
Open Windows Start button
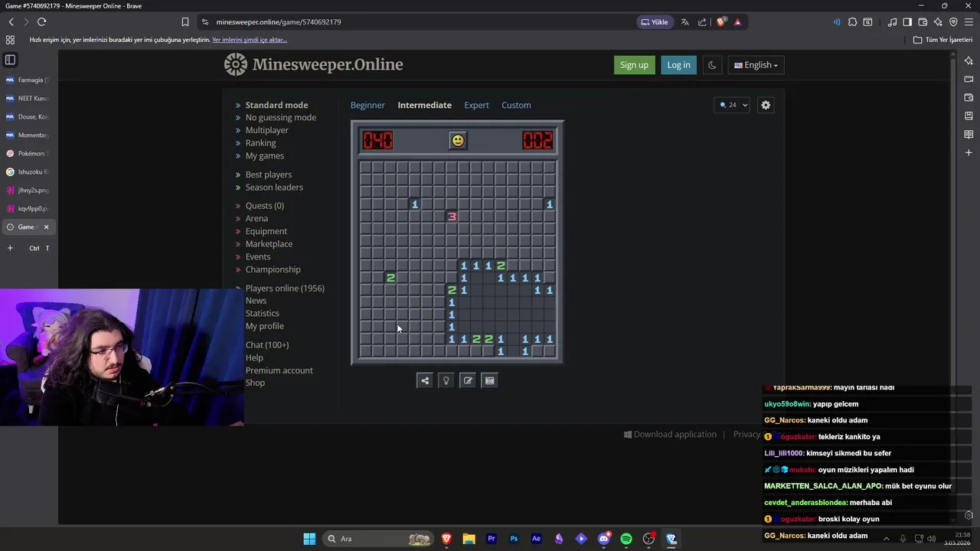coord(309,539)
